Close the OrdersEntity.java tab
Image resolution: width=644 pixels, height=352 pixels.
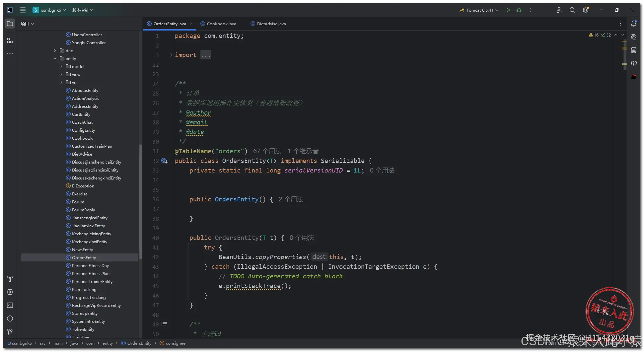[191, 24]
